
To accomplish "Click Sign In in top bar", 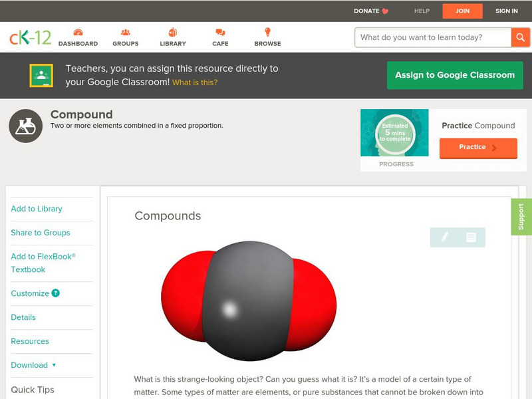I will click(x=506, y=11).
